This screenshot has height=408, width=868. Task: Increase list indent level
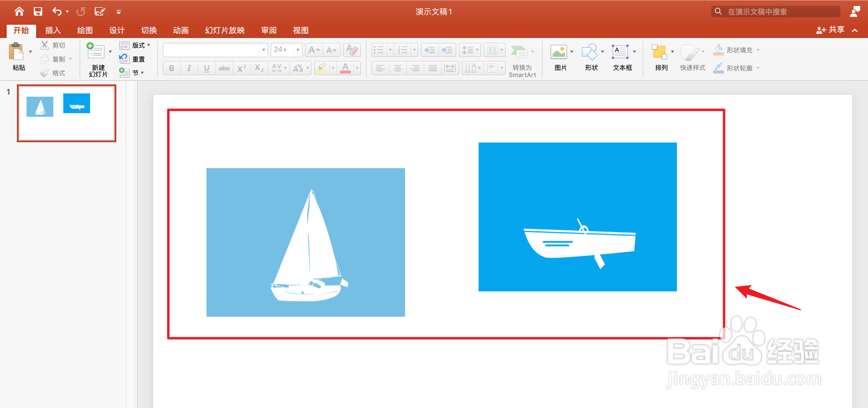[447, 50]
